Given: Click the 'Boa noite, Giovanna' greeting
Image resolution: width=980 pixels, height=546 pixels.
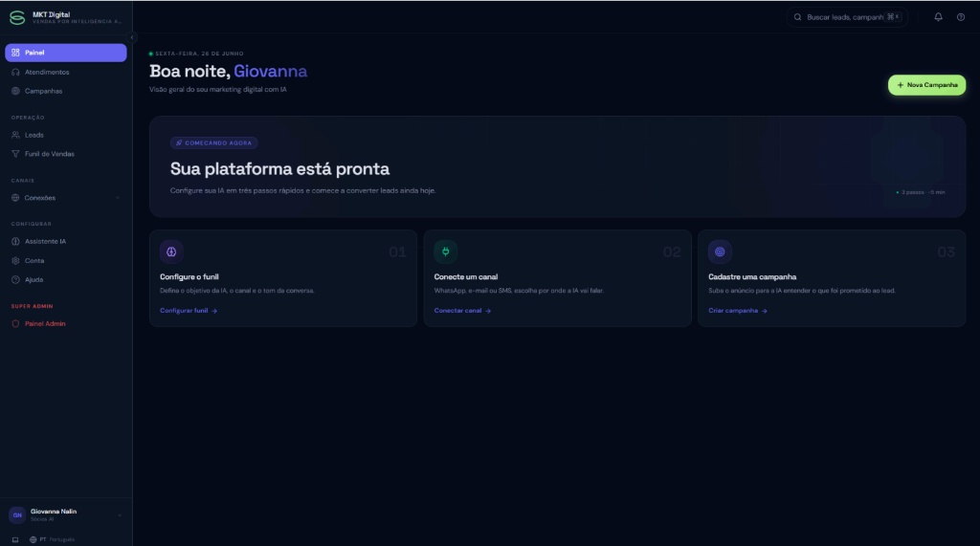Looking at the screenshot, I should coord(228,71).
